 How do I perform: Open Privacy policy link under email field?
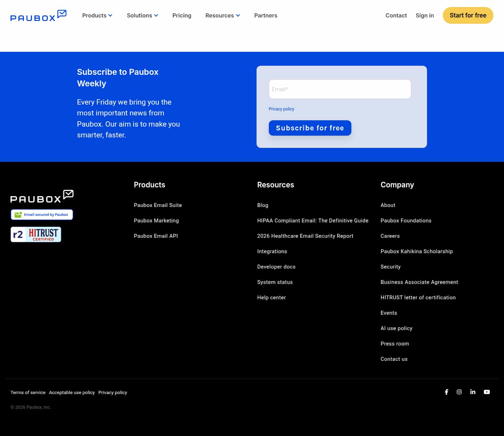point(281,109)
